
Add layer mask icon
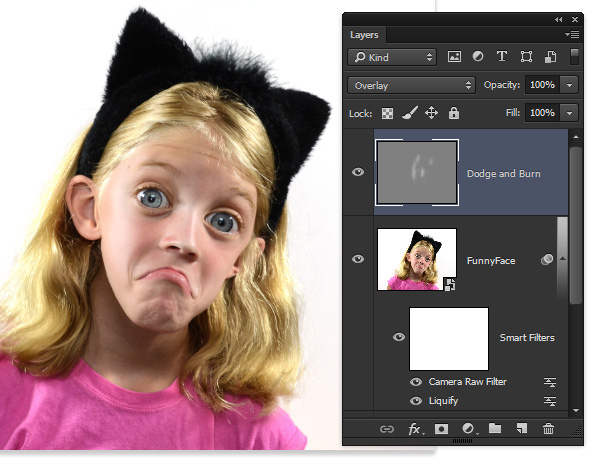tap(441, 429)
